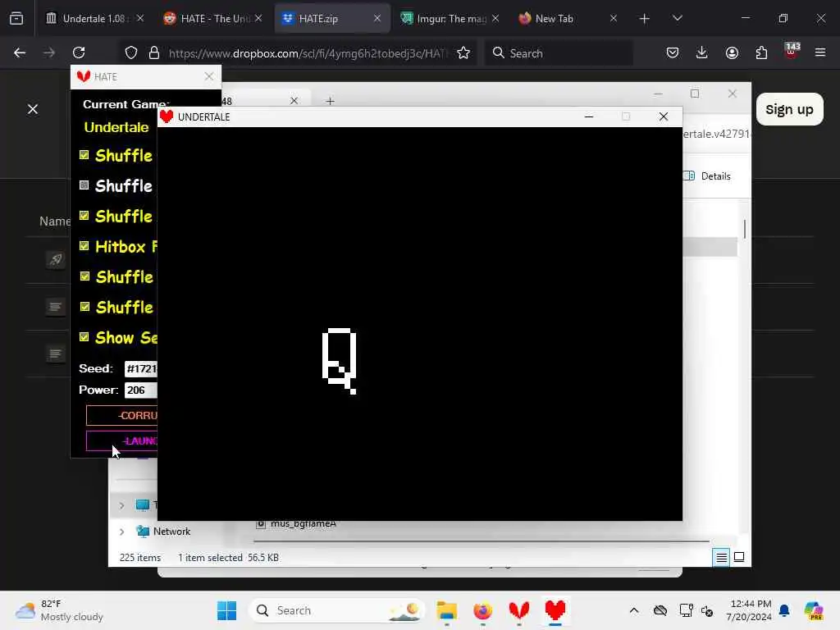The height and width of the screenshot is (630, 840).
Task: Open File Explorer from the taskbar
Action: coord(446,610)
